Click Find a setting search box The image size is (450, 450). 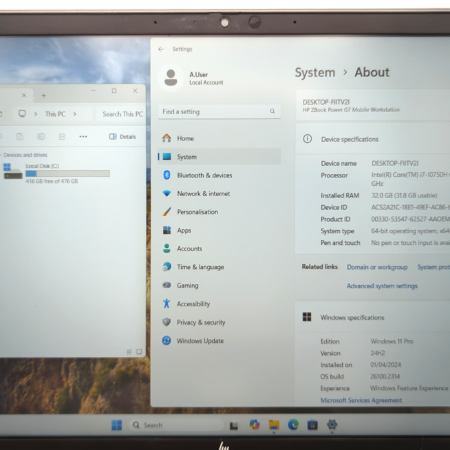219,112
